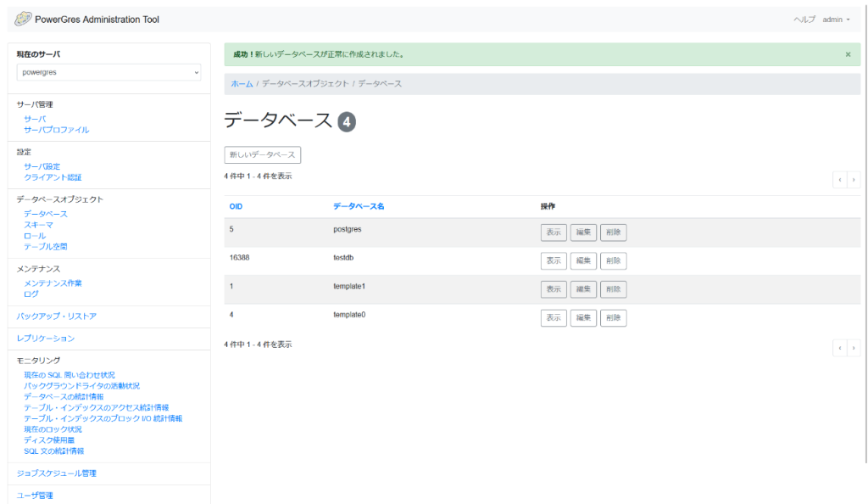Image resolution: width=868 pixels, height=504 pixels.
Task: Open クライアント認証 in the sidebar
Action: (x=53, y=178)
